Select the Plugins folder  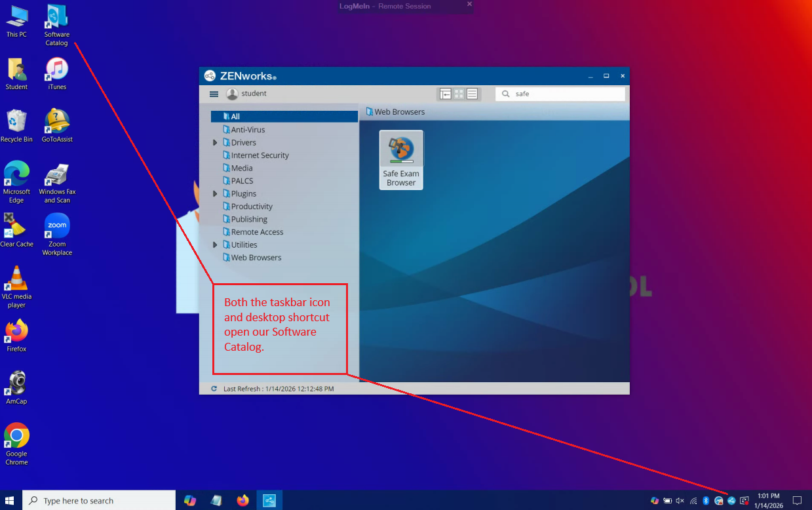pyautogui.click(x=239, y=193)
